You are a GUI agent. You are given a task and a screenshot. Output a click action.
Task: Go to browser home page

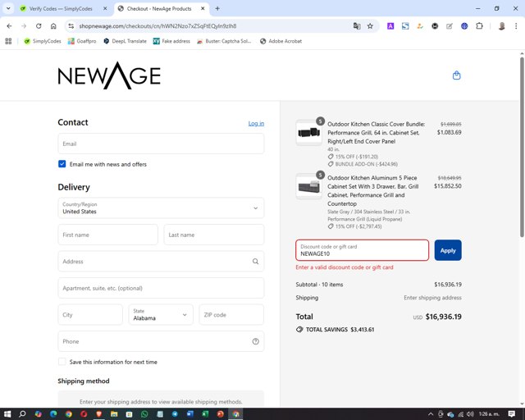click(53, 26)
